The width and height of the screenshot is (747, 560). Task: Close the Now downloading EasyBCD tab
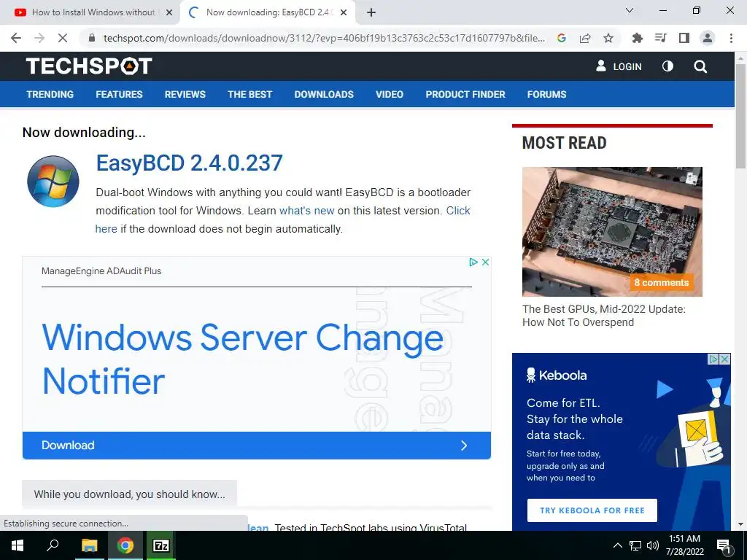[344, 13]
